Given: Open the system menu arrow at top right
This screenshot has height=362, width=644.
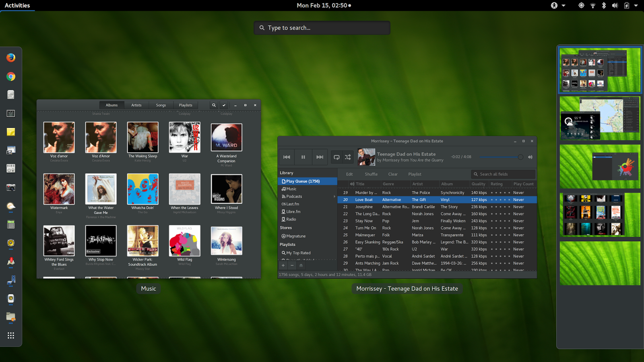Looking at the screenshot, I should 636,5.
